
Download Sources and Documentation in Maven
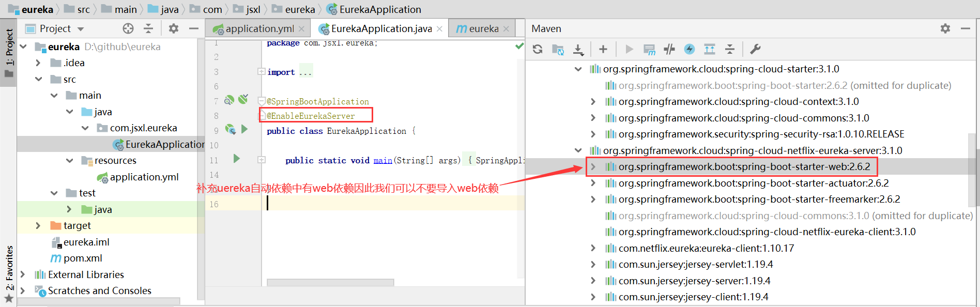578,49
